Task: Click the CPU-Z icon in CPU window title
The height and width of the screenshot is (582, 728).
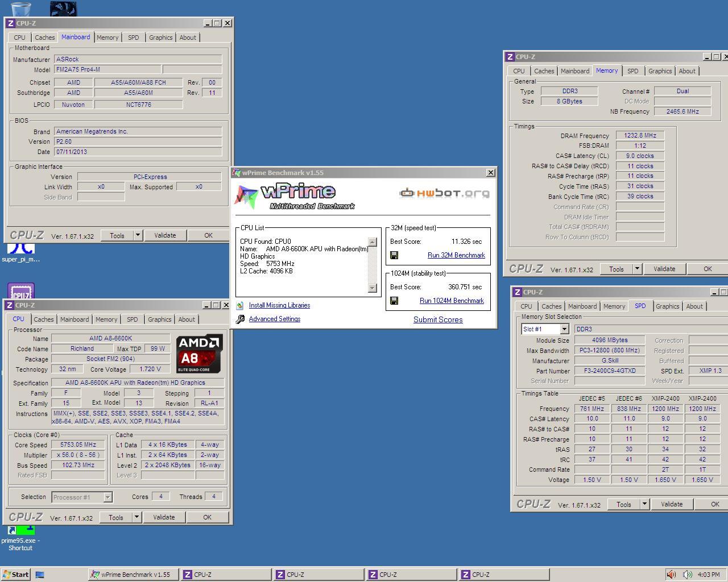Action: coord(11,305)
